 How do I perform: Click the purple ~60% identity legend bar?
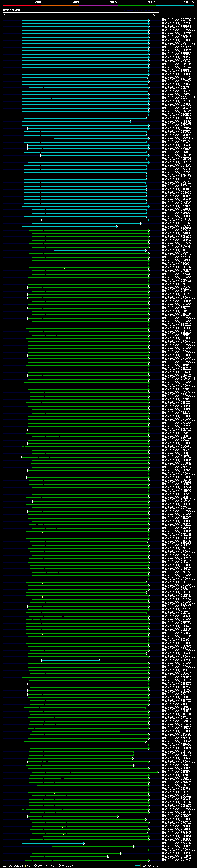coord(99,6)
